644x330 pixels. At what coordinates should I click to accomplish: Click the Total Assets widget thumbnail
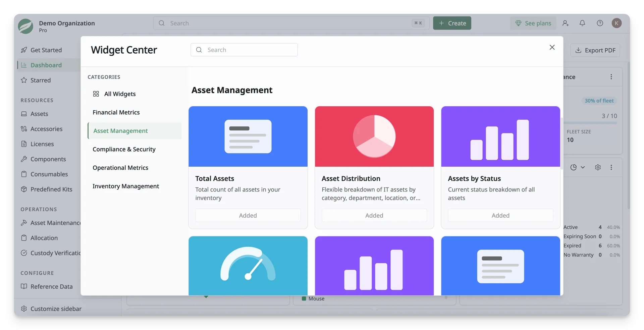(248, 136)
